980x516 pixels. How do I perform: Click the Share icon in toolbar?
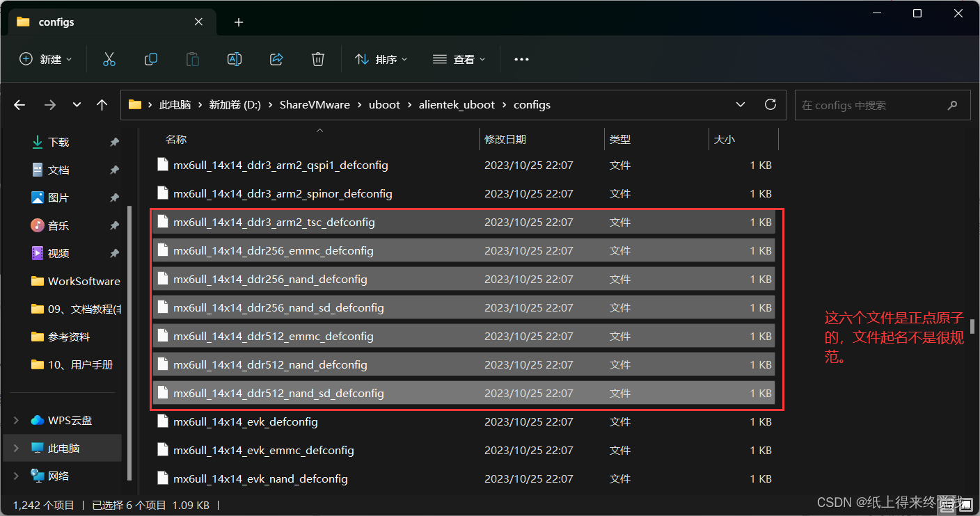click(276, 60)
